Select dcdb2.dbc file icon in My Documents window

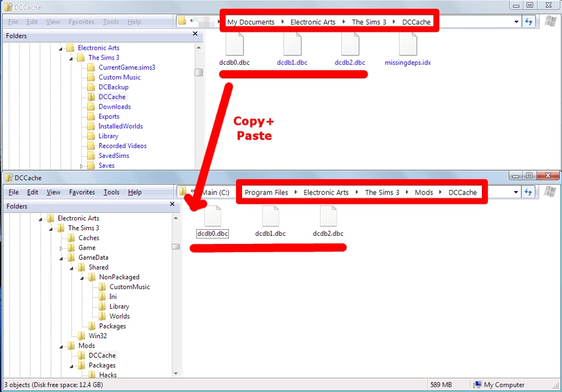point(350,44)
